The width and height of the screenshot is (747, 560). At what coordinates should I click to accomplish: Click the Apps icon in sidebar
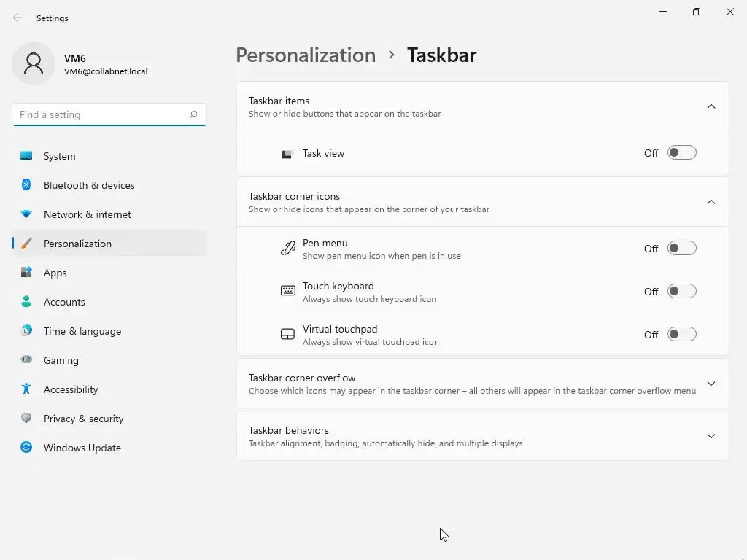26,273
